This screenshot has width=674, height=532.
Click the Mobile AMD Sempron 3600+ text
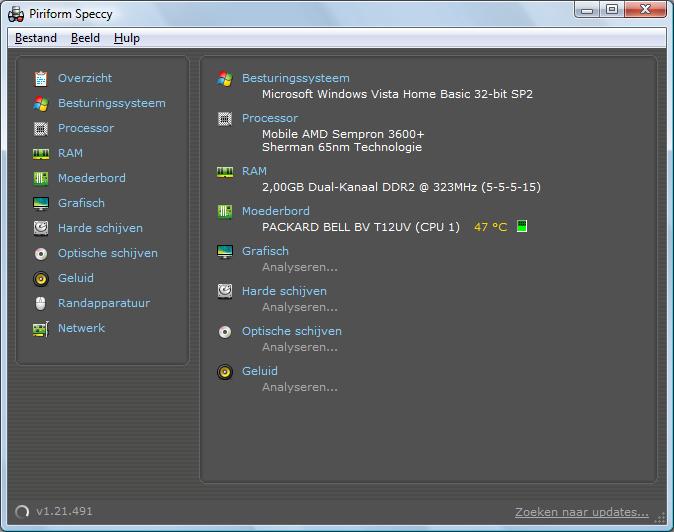tap(343, 134)
